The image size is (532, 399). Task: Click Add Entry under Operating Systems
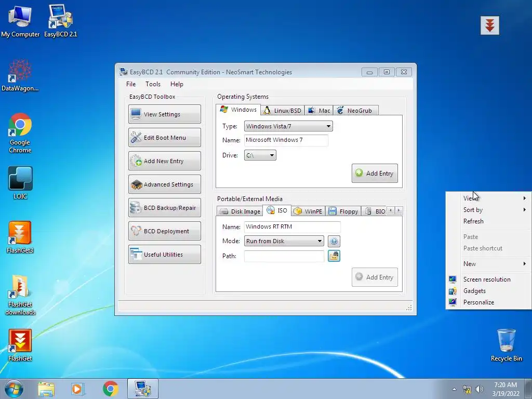click(375, 174)
